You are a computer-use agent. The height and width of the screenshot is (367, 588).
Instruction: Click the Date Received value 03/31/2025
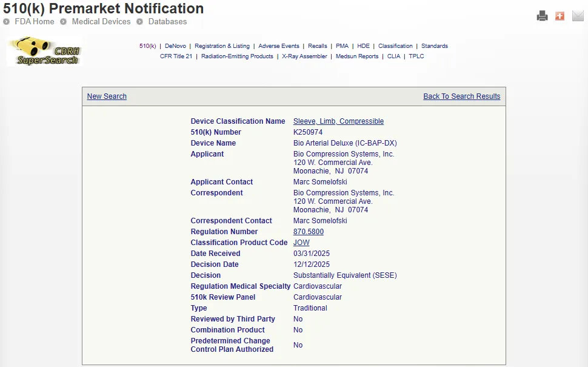pos(312,254)
